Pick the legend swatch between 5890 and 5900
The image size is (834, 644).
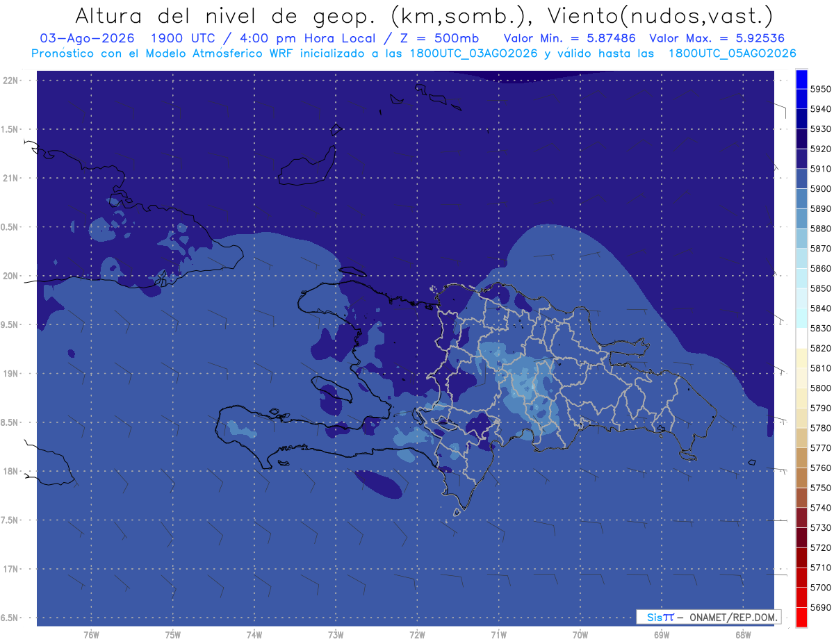tap(801, 199)
